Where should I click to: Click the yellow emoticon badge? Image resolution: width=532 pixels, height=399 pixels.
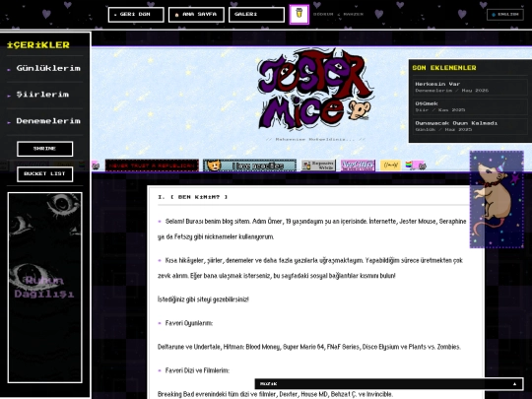click(390, 166)
